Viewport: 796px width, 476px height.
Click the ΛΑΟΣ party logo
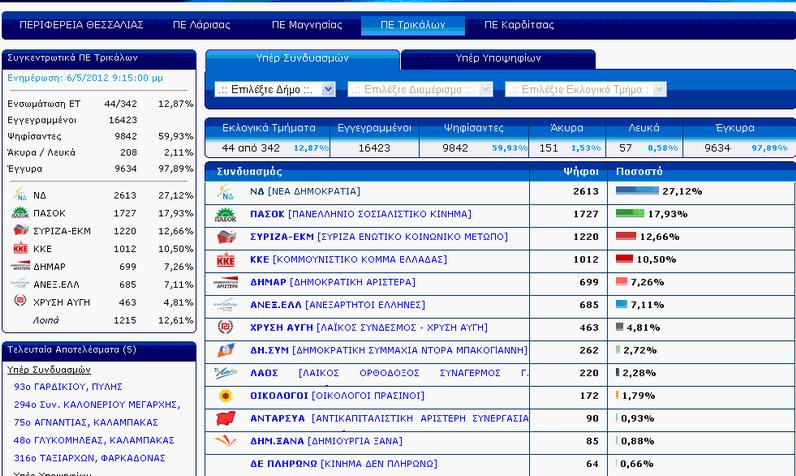click(225, 372)
